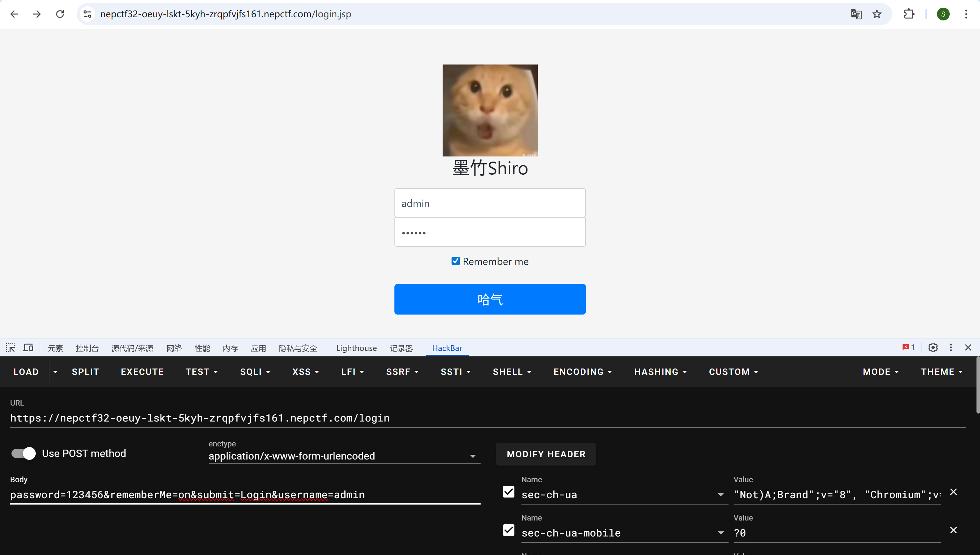Viewport: 980px width, 555px height.
Task: Close the DevTools panel
Action: 968,347
